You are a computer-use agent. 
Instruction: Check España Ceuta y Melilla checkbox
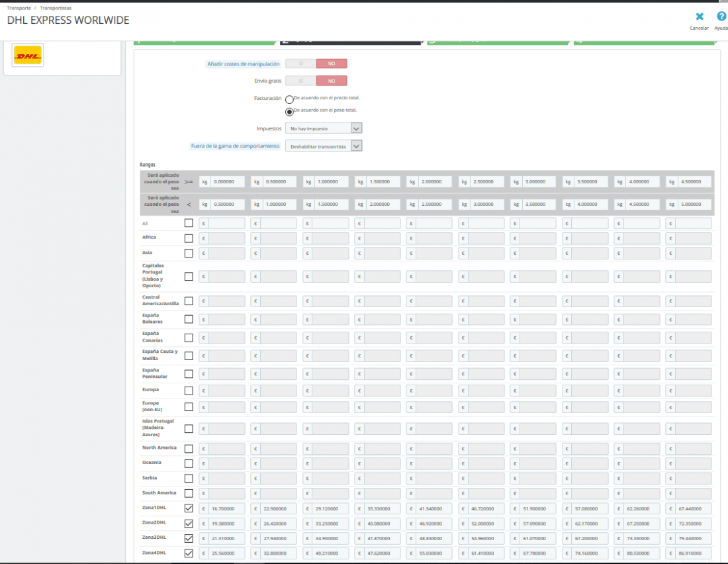coord(189,356)
